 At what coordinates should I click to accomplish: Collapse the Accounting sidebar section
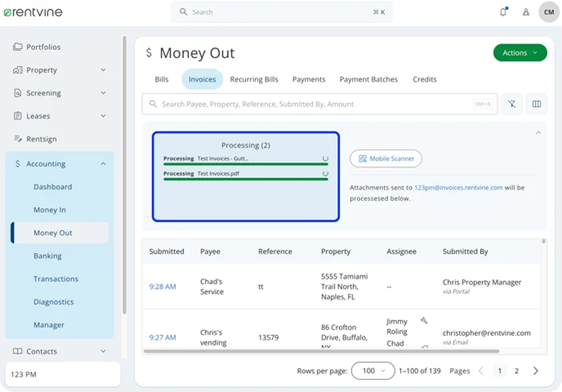click(x=103, y=164)
